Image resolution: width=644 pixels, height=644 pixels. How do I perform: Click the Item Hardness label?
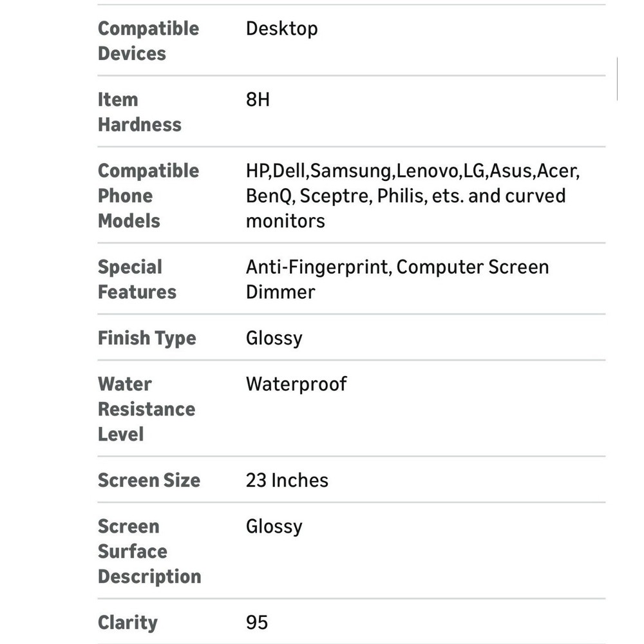pos(139,112)
